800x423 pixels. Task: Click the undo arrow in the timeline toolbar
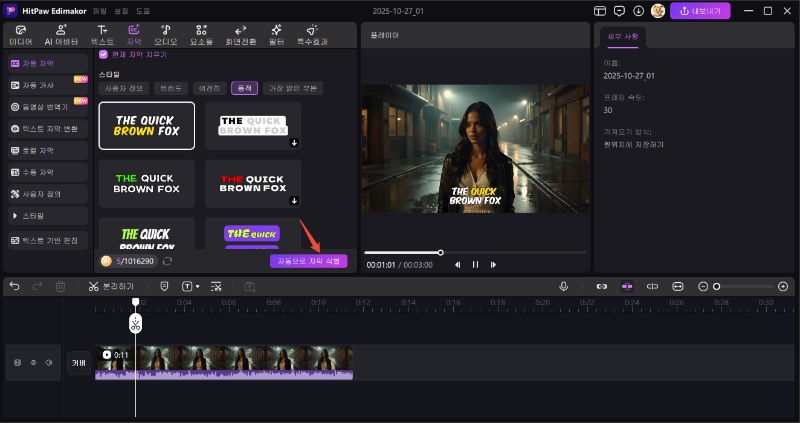tap(14, 286)
